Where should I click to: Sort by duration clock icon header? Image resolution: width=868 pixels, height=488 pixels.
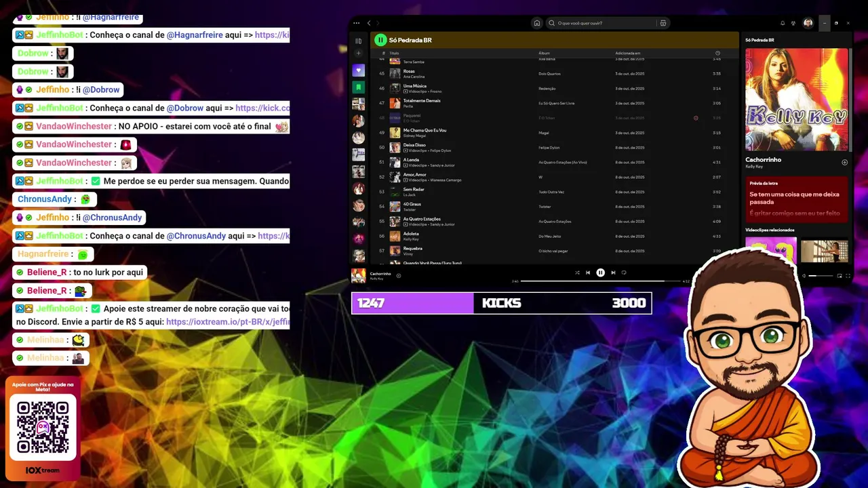(717, 53)
